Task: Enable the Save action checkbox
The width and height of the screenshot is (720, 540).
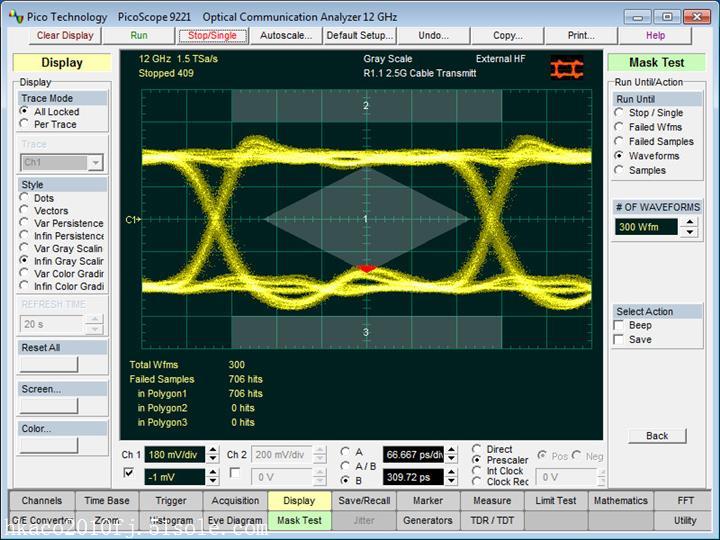Action: tap(619, 339)
